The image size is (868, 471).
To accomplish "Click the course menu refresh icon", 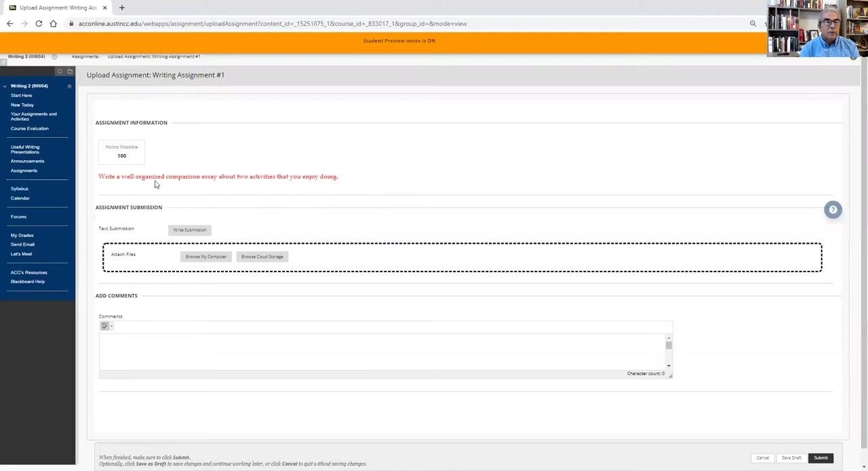I will click(60, 71).
